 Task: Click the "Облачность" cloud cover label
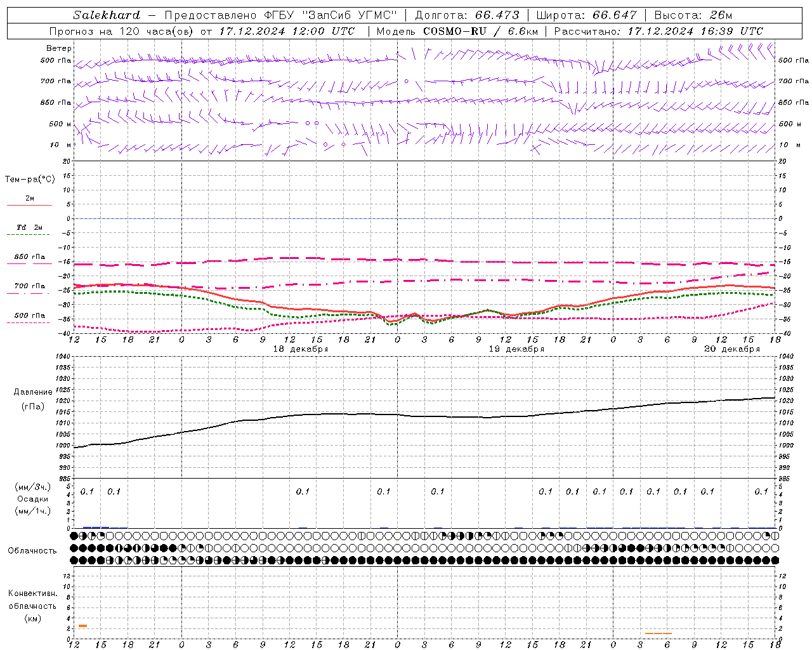[32, 551]
